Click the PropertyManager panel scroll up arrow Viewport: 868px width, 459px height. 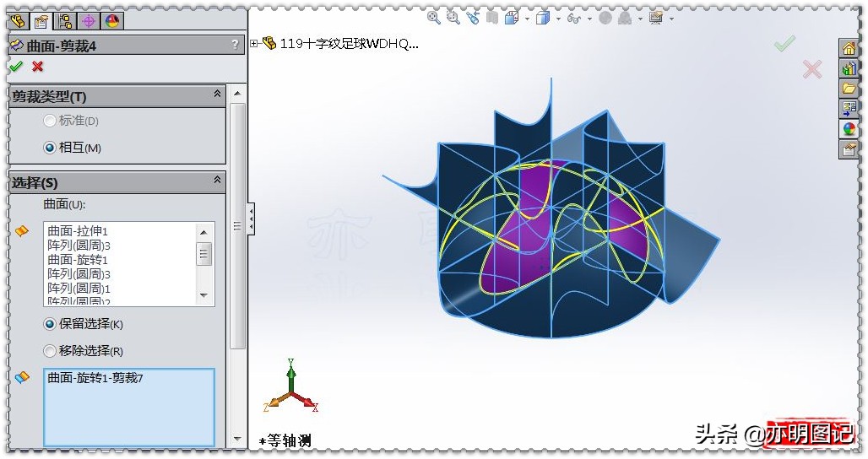coord(237,94)
